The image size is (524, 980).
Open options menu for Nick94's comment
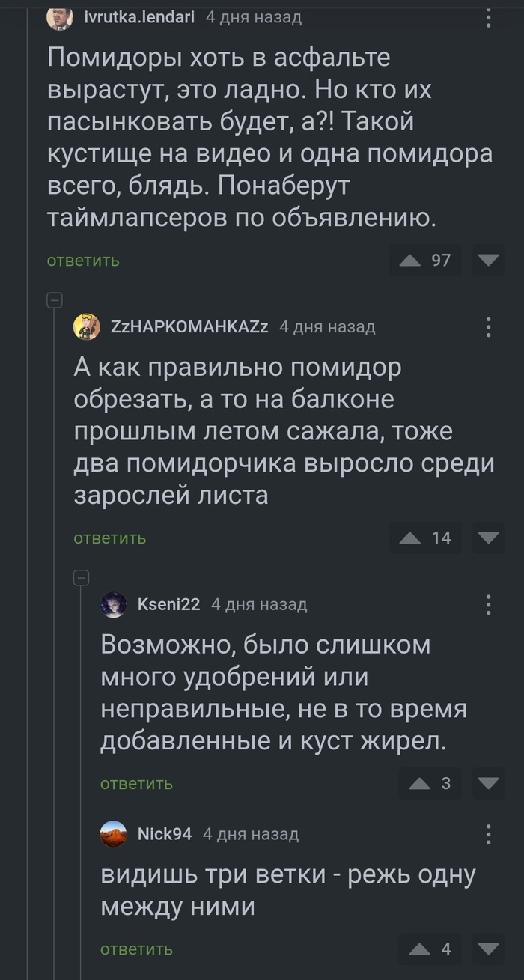(489, 834)
